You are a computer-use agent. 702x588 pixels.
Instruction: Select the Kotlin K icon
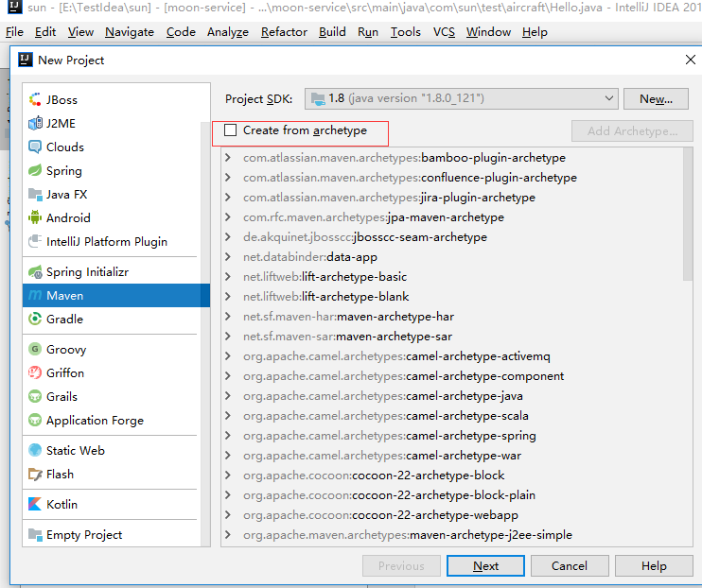pyautogui.click(x=35, y=504)
